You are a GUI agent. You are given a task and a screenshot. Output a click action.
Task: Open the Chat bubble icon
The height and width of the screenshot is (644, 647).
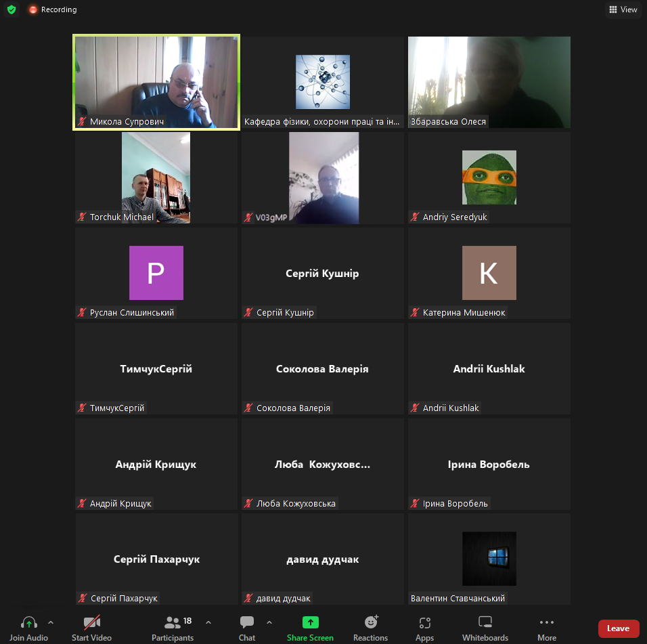247,622
